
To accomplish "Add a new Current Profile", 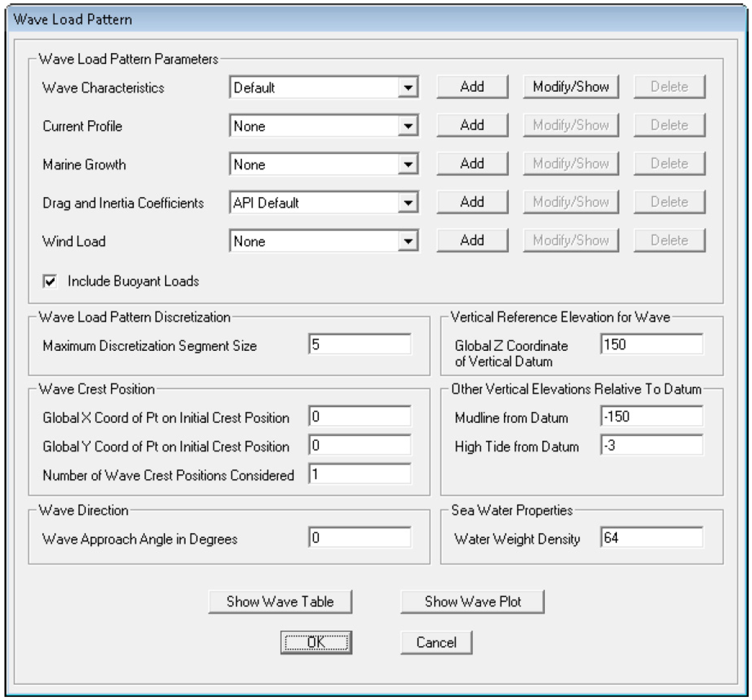I will 472,125.
